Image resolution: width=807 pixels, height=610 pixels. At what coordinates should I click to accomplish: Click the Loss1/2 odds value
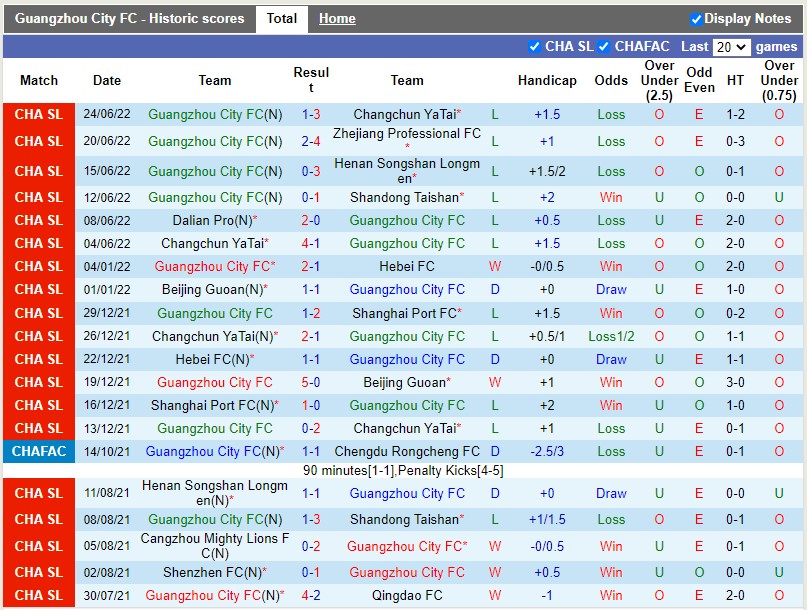point(611,336)
